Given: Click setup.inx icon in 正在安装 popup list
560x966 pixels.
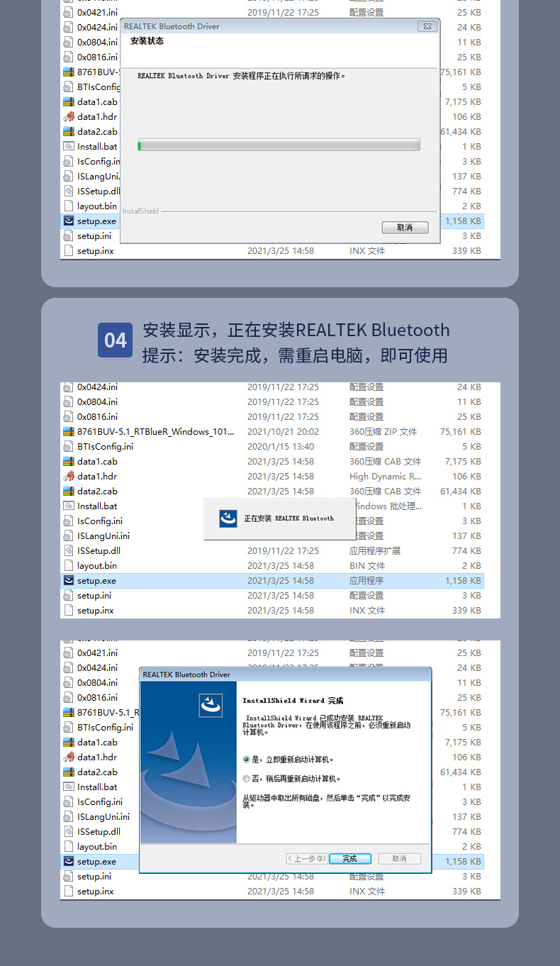Looking at the screenshot, I should coord(69,610).
